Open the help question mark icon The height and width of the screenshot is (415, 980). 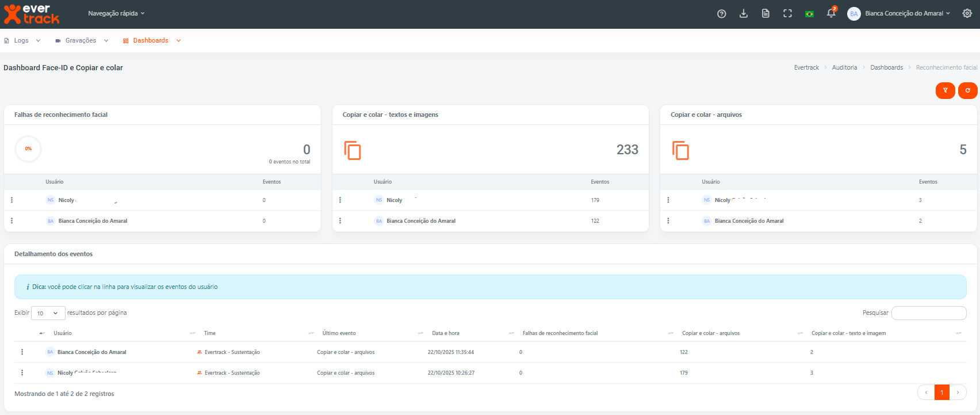721,14
